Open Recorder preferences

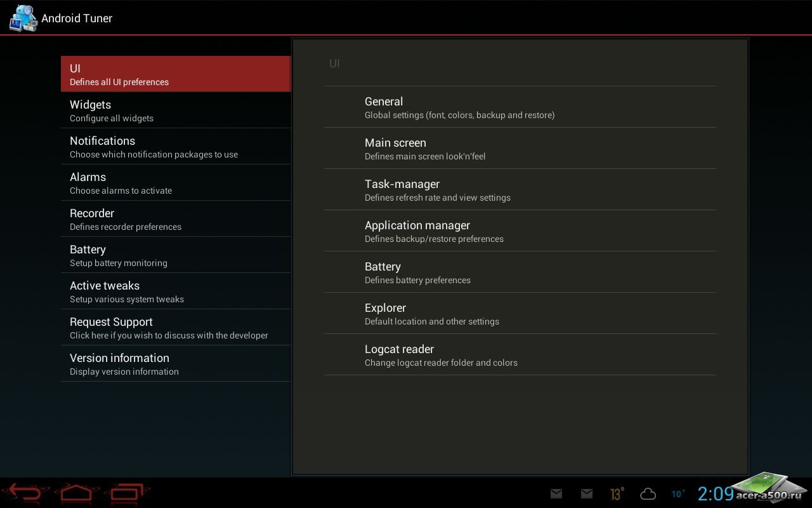(176, 219)
